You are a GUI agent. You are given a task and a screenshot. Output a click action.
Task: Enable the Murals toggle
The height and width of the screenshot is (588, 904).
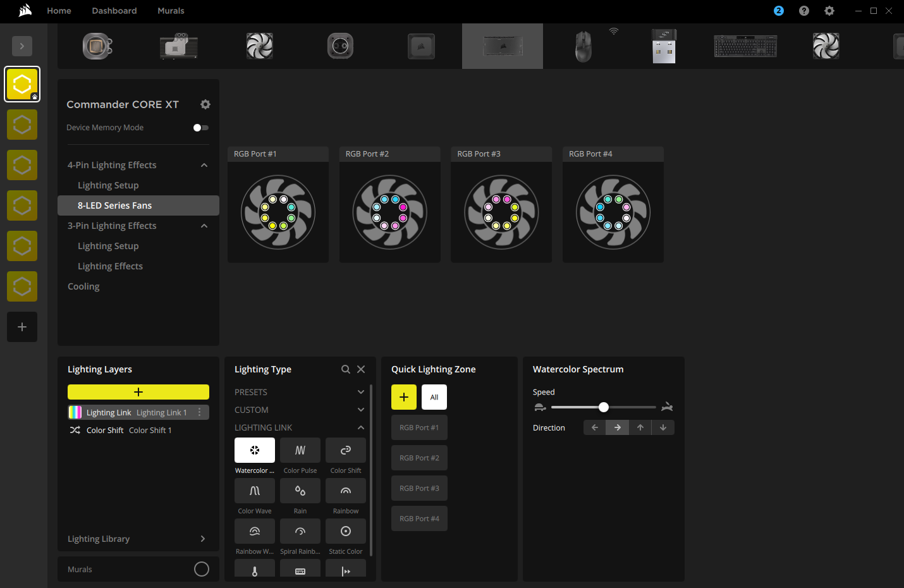coord(201,568)
